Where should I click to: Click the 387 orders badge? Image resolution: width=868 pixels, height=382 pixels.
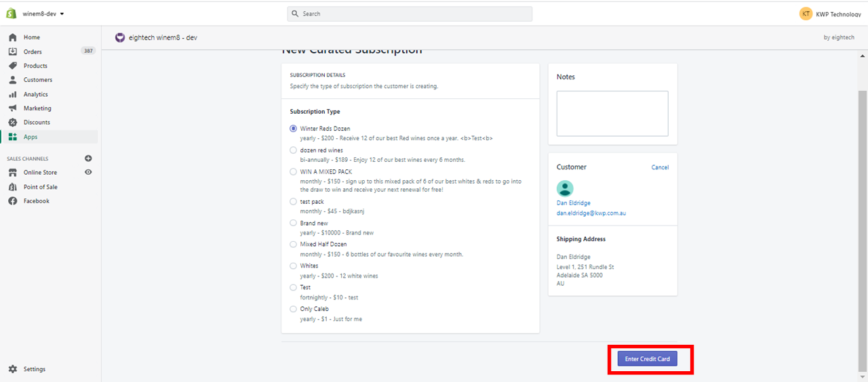88,51
